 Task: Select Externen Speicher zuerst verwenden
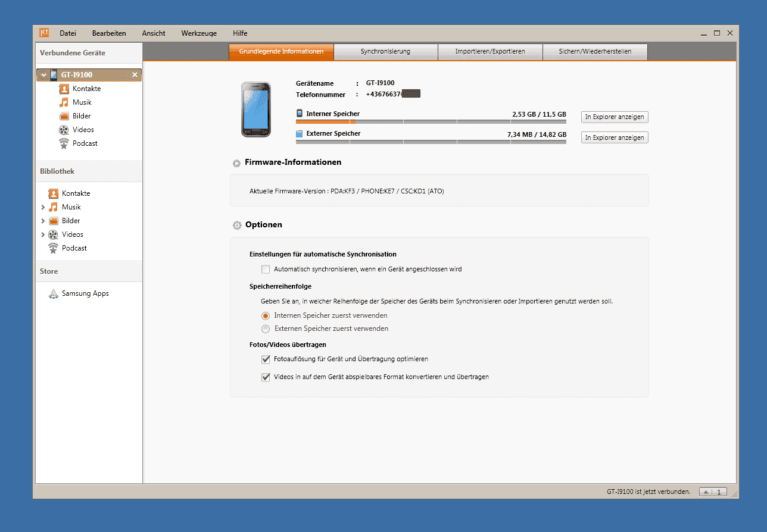266,328
